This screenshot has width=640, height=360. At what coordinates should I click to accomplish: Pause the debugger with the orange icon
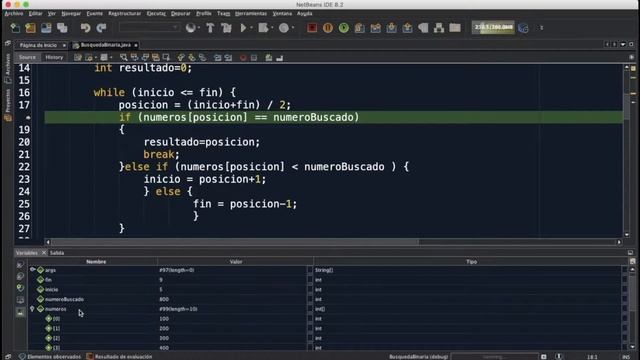[328, 28]
